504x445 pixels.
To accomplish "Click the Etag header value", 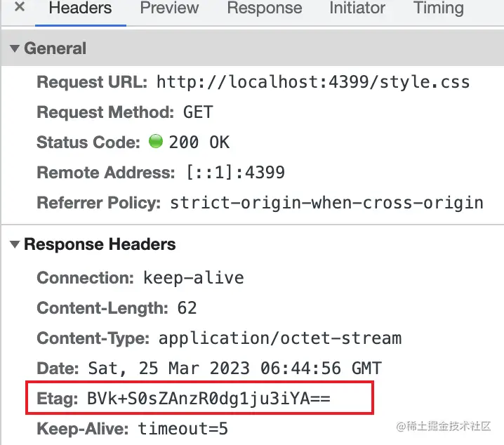I will [208, 399].
